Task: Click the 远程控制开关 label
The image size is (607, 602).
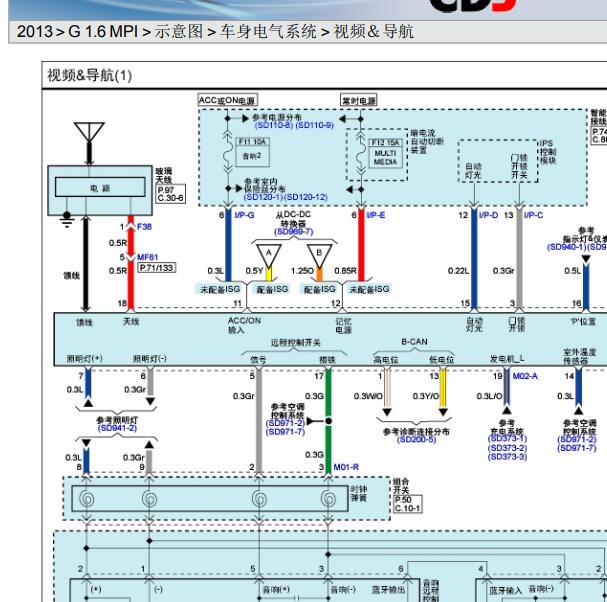Action: tap(295, 343)
